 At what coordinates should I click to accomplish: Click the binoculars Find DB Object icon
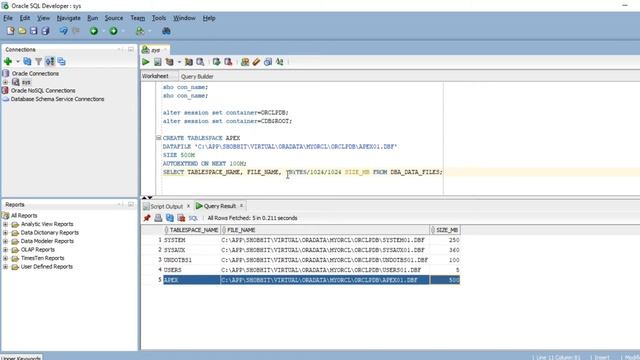(166, 31)
